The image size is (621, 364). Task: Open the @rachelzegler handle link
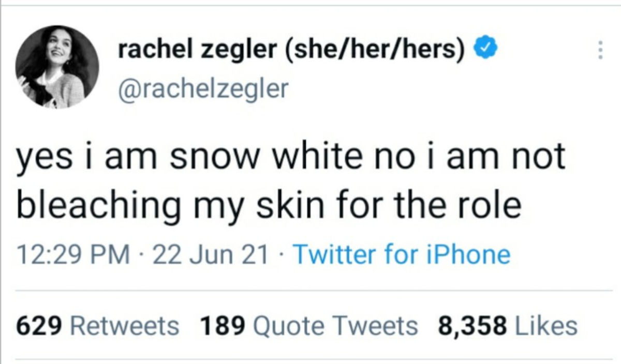coord(202,89)
